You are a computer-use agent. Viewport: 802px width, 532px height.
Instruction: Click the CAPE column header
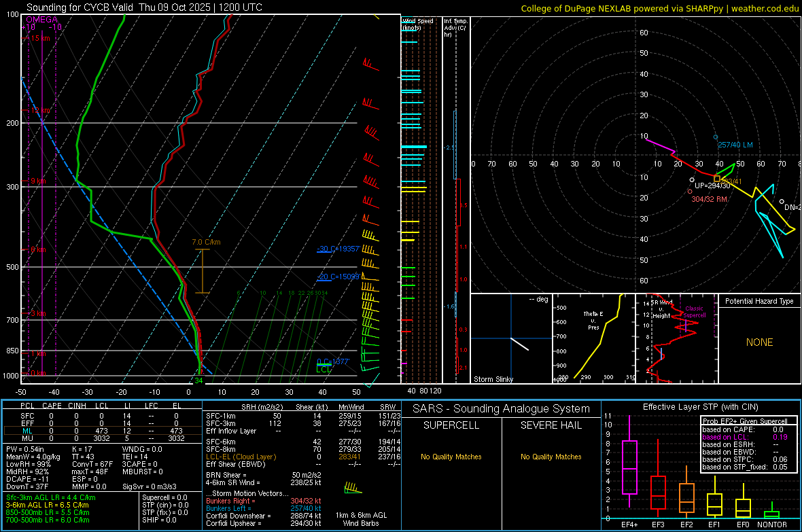(52, 406)
